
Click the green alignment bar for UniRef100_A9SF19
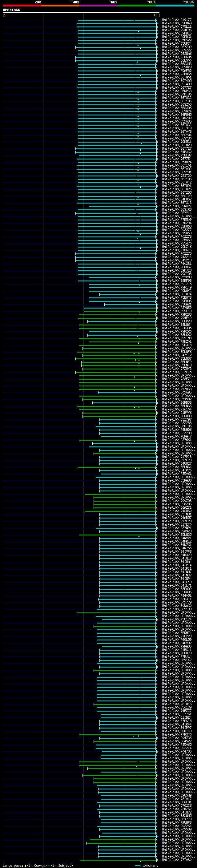click(121, 311)
